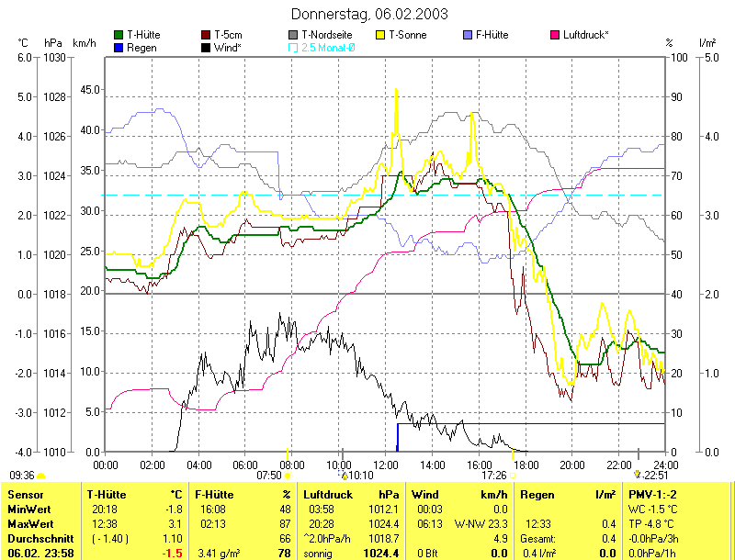Click the blue Regen legend square

[119, 47]
